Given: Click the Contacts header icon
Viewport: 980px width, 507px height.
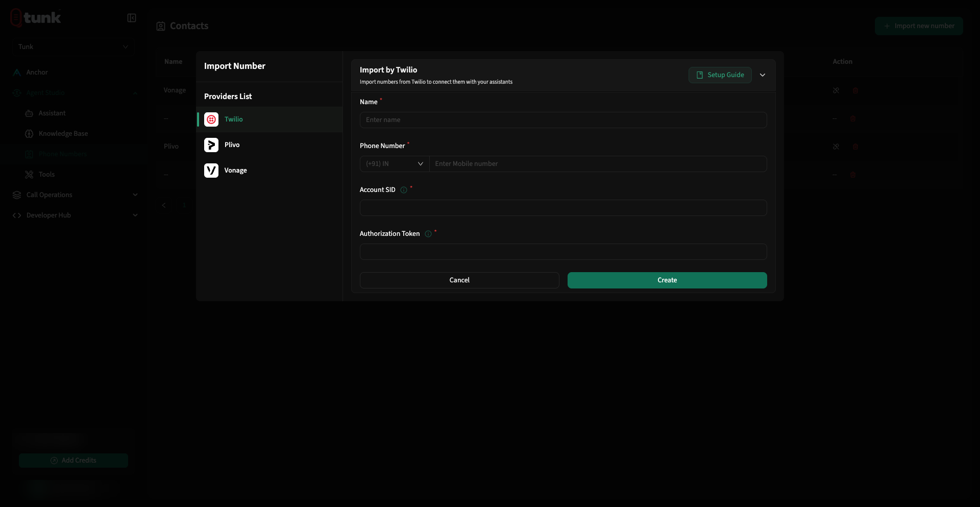Looking at the screenshot, I should click(161, 27).
